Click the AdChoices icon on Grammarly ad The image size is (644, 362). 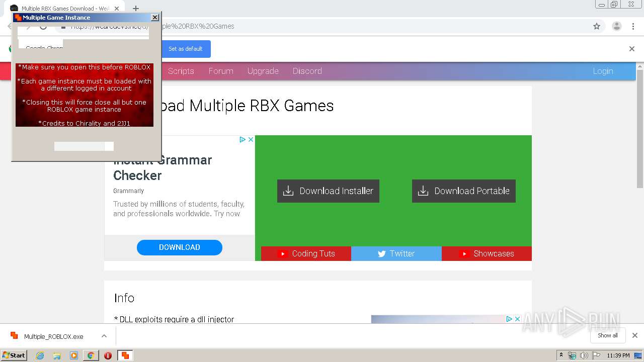coord(243,139)
